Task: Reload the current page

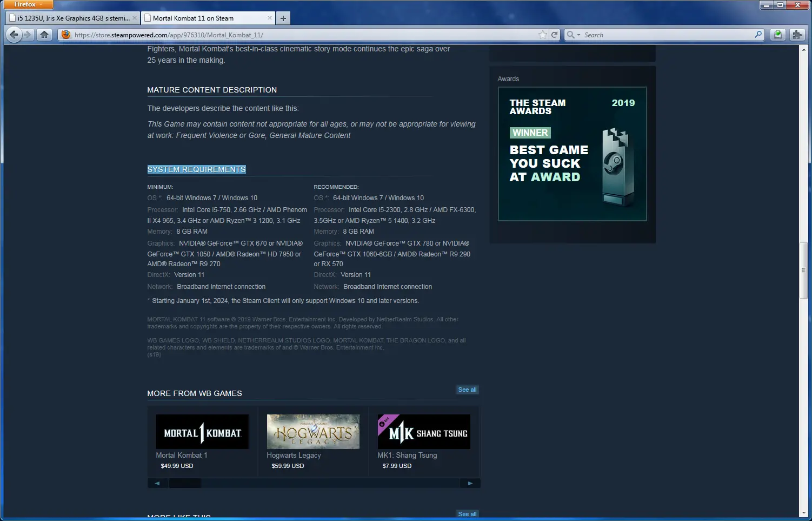Action: pyautogui.click(x=554, y=35)
